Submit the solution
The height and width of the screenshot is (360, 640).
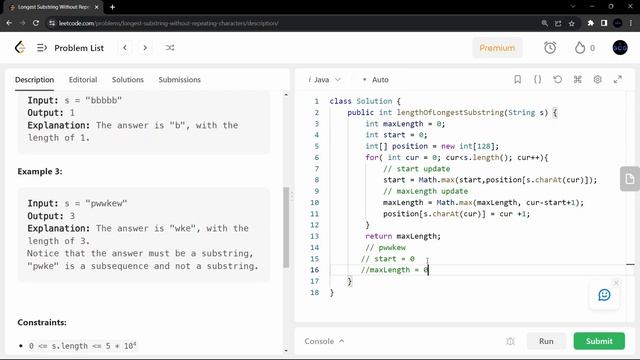coord(599,341)
